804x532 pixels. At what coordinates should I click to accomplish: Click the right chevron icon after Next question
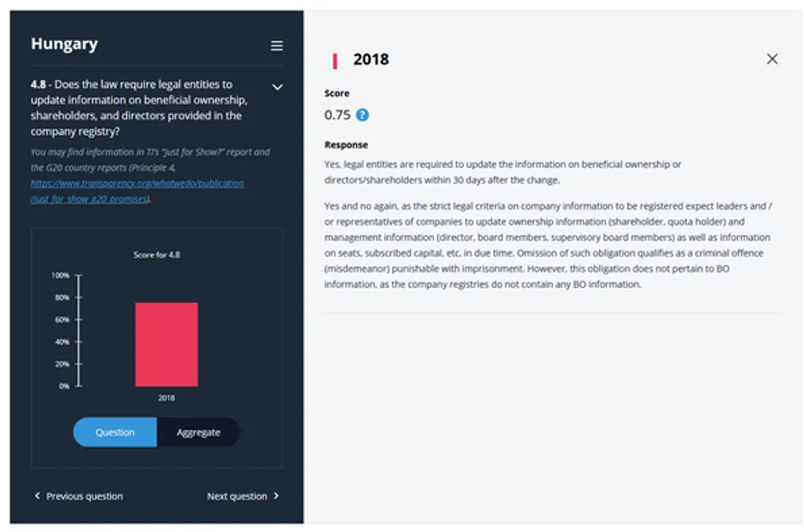click(x=275, y=496)
